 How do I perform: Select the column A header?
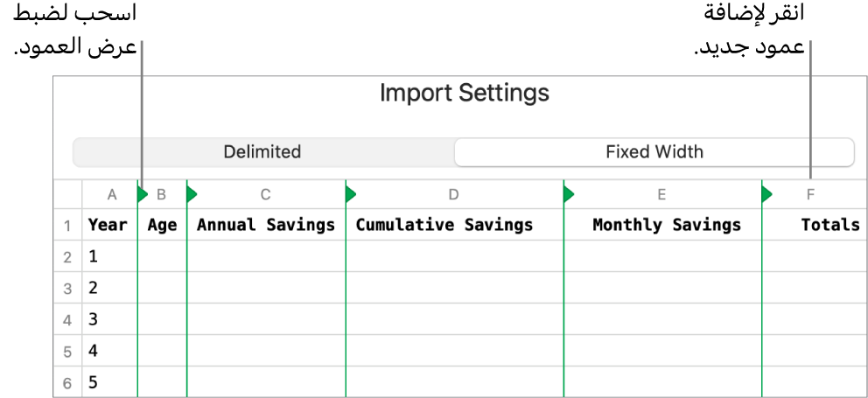tap(111, 194)
